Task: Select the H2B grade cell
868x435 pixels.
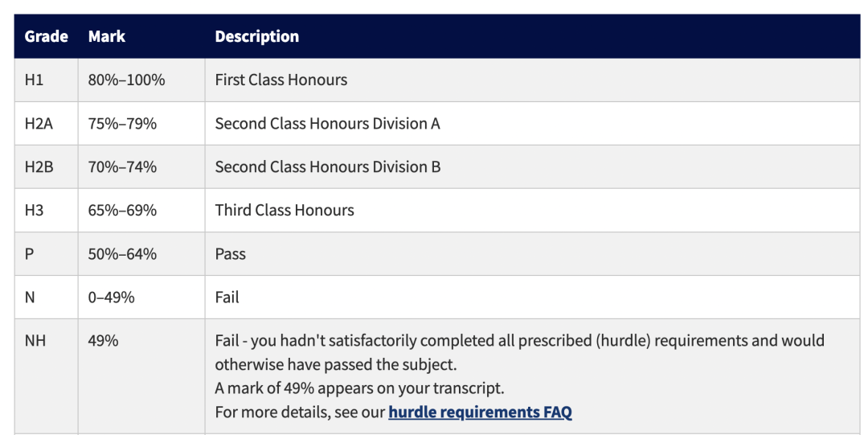Action: (x=47, y=166)
